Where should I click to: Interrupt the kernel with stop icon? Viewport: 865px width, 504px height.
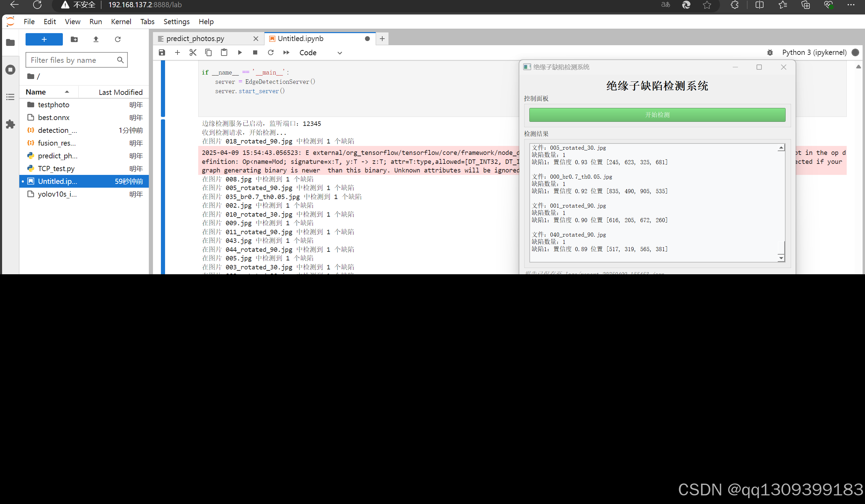tap(255, 52)
